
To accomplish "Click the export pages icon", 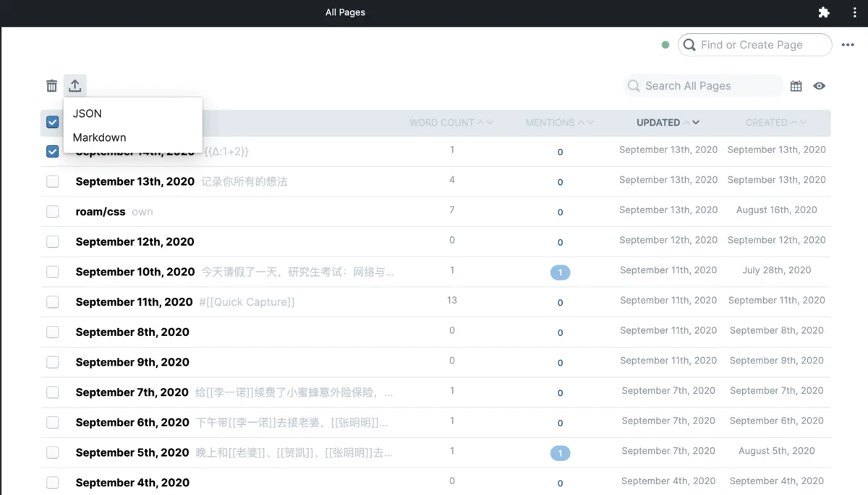I will point(75,85).
